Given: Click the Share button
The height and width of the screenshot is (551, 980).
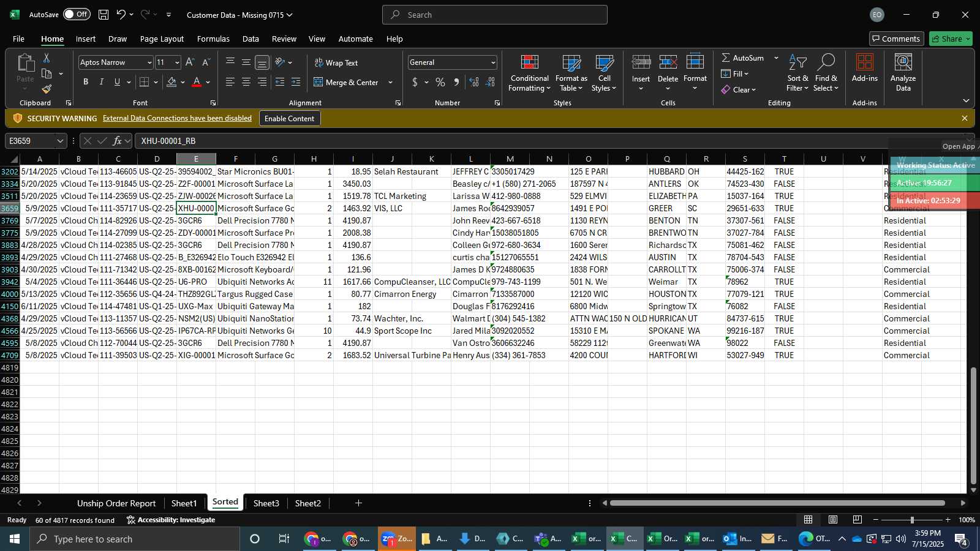Looking at the screenshot, I should (x=951, y=39).
